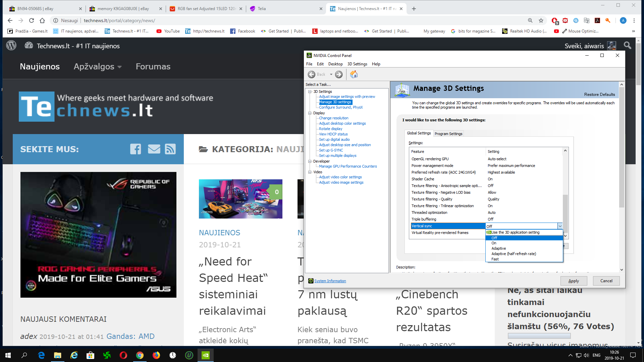Screen dimensions: 644x362
Task: Bookmark this page with the star icon
Action: tap(541, 20)
